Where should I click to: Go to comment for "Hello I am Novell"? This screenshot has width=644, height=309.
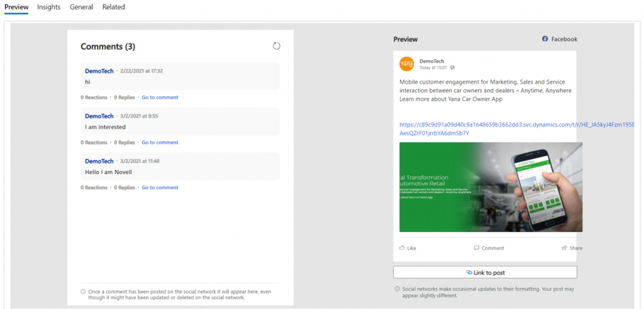pyautogui.click(x=160, y=188)
